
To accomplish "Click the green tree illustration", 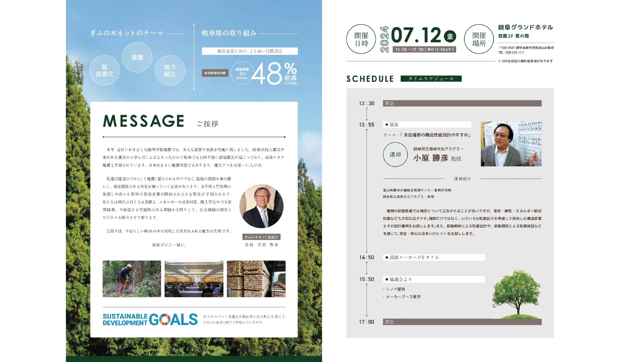I will point(516,294).
